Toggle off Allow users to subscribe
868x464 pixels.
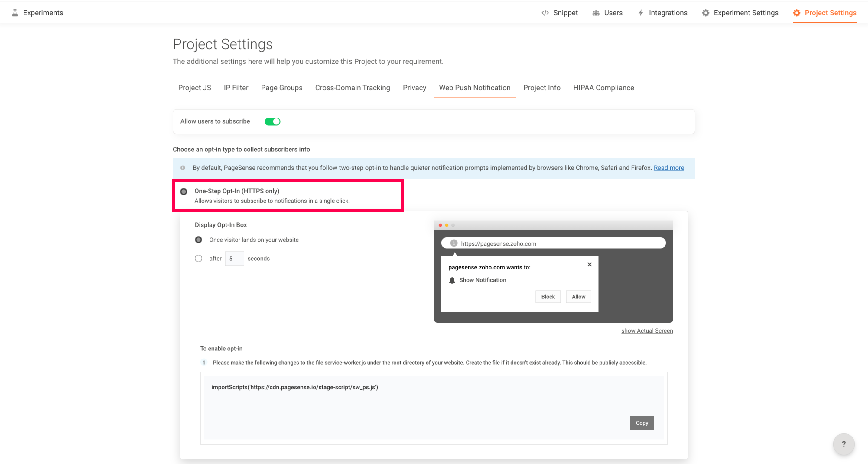[x=272, y=121]
